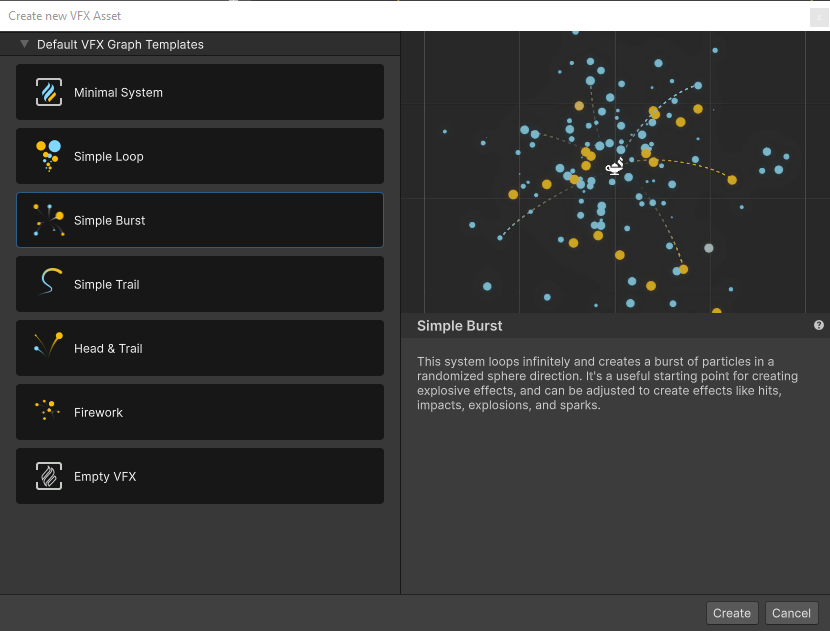Select the Empty VFX template
The image size is (830, 631).
200,476
